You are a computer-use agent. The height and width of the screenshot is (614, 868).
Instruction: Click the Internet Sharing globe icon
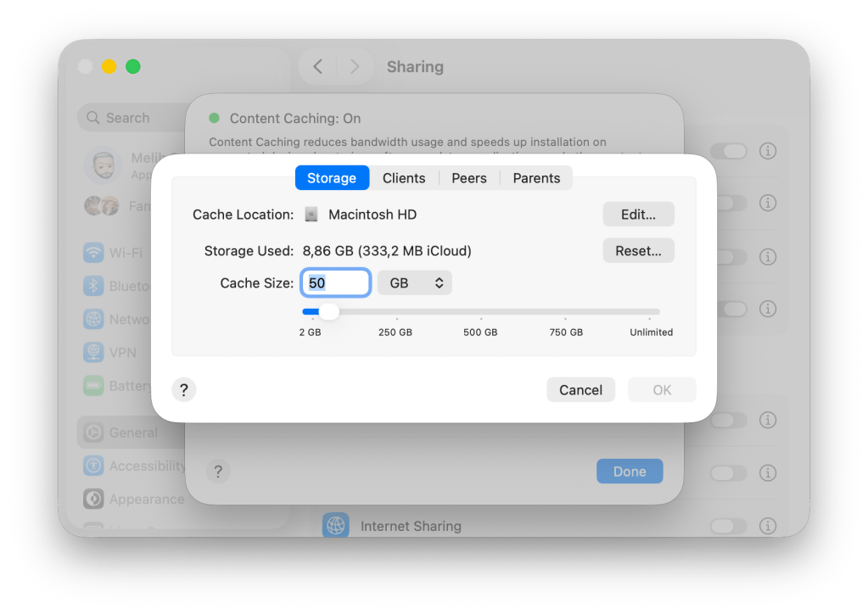pyautogui.click(x=336, y=526)
